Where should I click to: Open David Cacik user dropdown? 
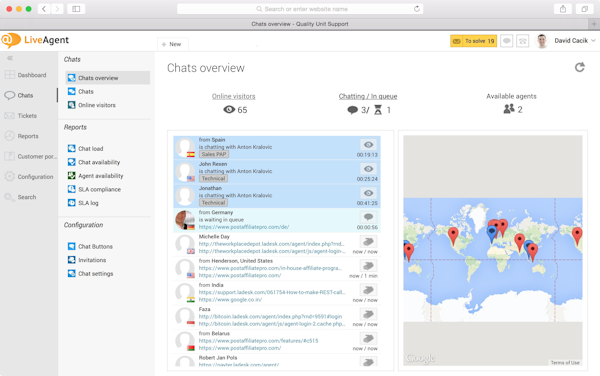point(575,41)
